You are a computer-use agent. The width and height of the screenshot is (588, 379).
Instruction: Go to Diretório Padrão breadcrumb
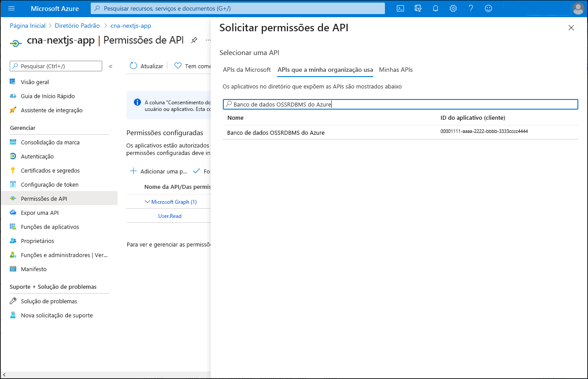(x=78, y=26)
